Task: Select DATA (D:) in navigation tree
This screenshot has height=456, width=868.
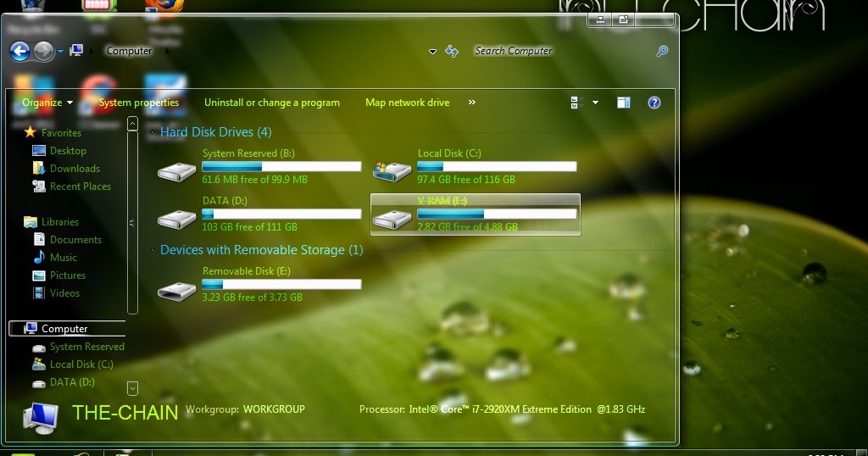Action: 72,382
